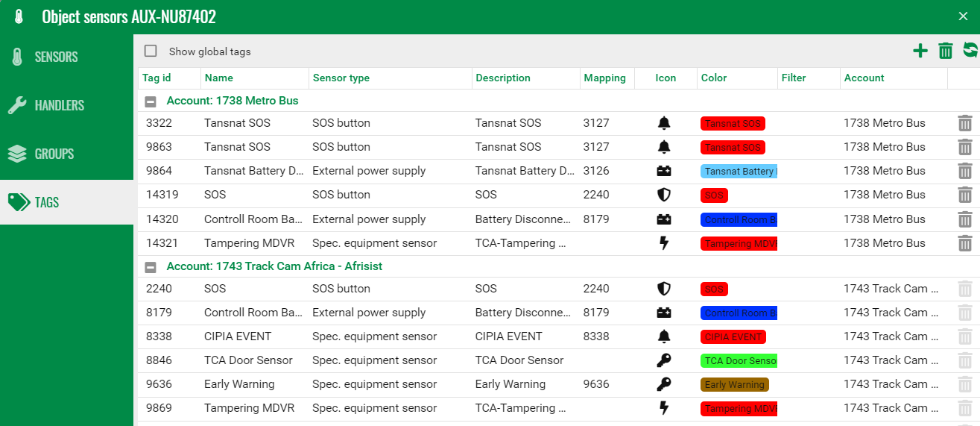This screenshot has width=980, height=426.
Task: Open the Handlers tab
Action: pyautogui.click(x=67, y=105)
